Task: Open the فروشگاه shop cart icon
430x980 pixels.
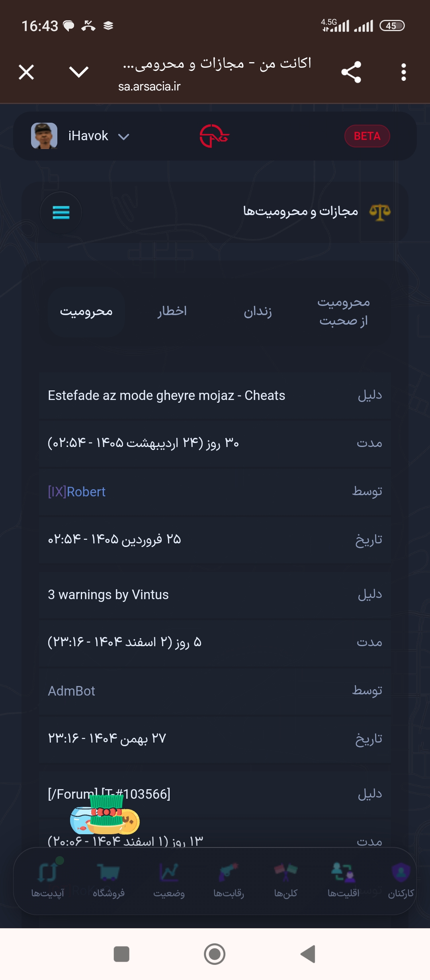Action: click(x=109, y=872)
